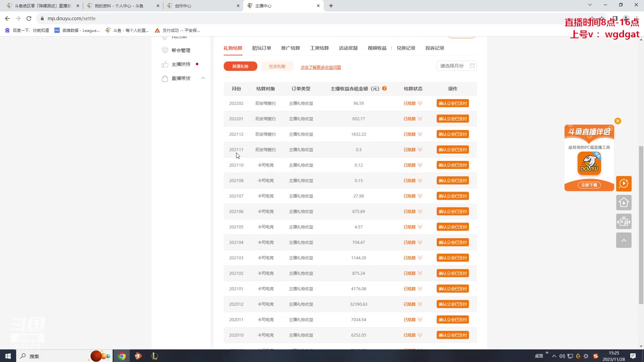644x362 pixels.
Task: Expand 已结算 details for month 202012
Action: (x=420, y=304)
